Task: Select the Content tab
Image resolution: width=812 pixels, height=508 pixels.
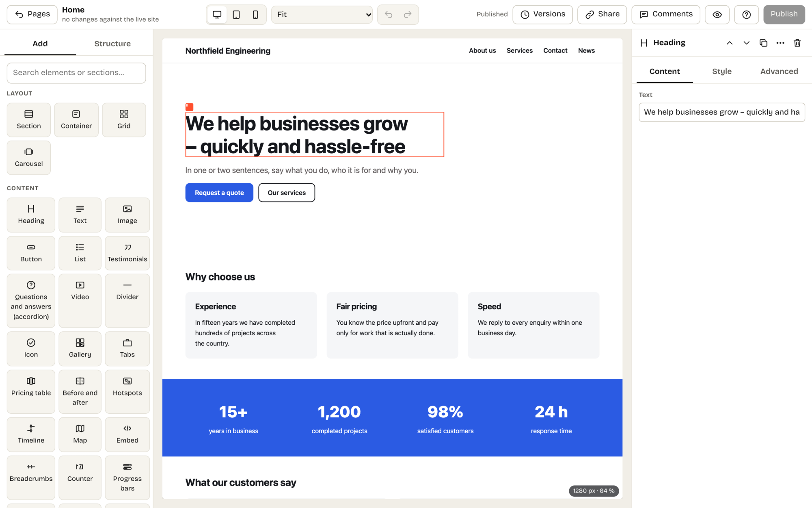Action: (665, 72)
